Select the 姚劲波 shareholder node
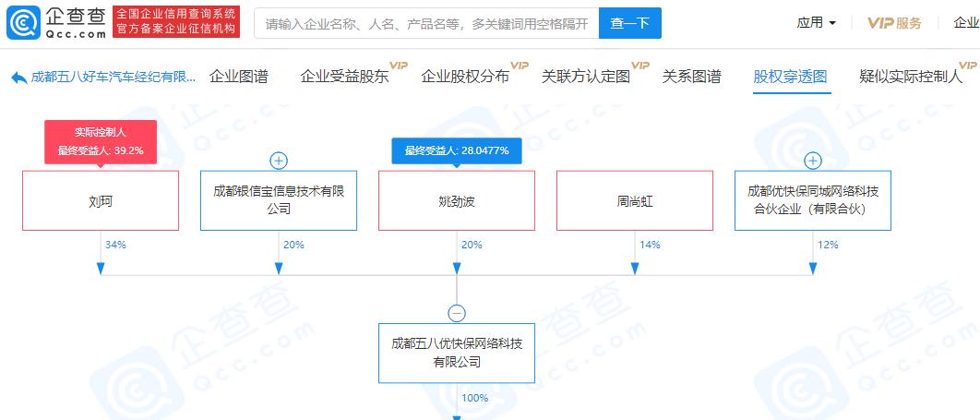The image size is (980, 420). tap(457, 200)
